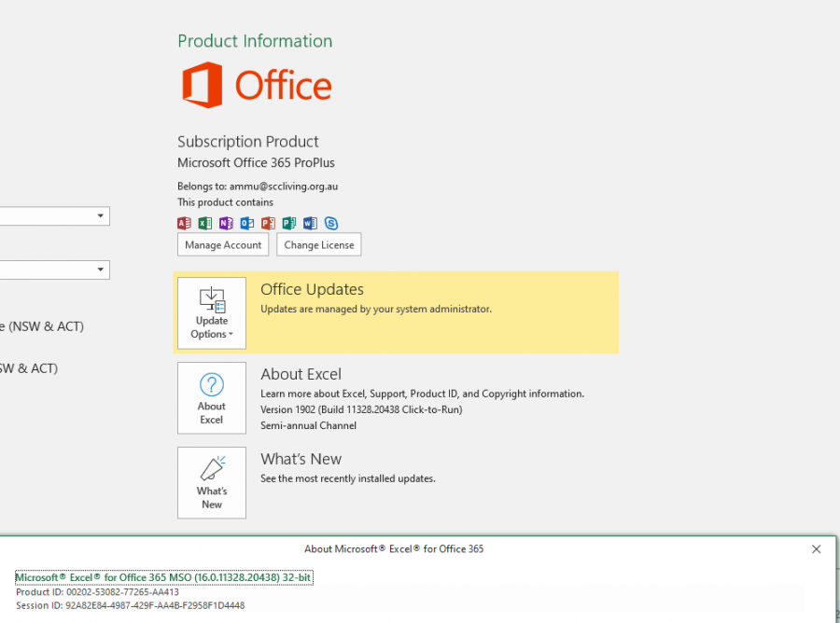Viewport: 840px width, 623px height.
Task: Click 'Learn more about Excel, Support' description
Action: tap(422, 394)
